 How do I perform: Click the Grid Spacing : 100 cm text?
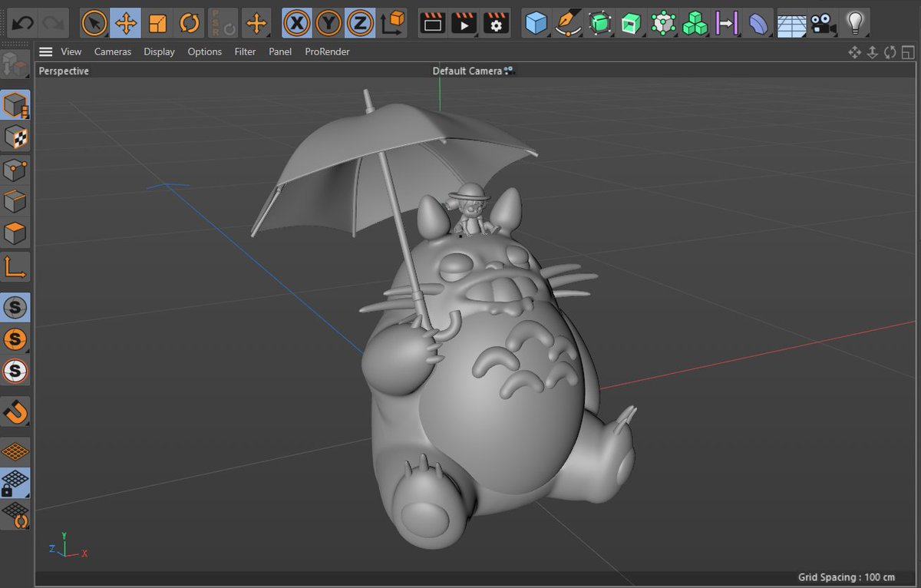(x=846, y=577)
